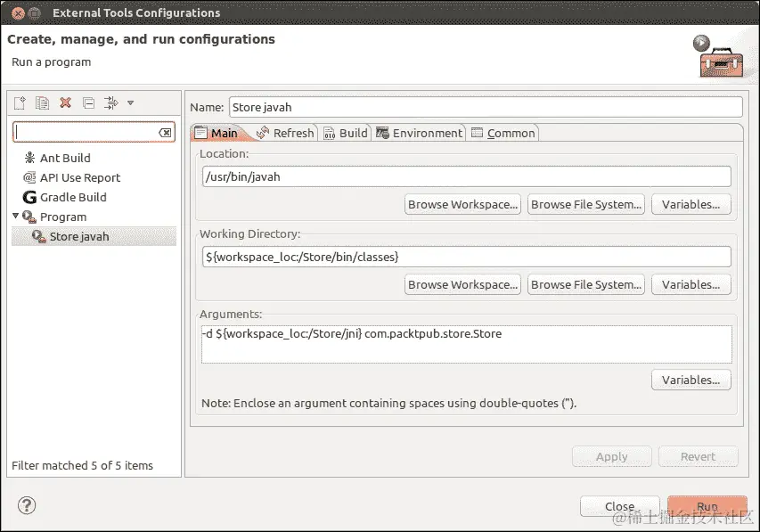The width and height of the screenshot is (760, 532).
Task: Collapse the Program tree node
Action: [15, 216]
